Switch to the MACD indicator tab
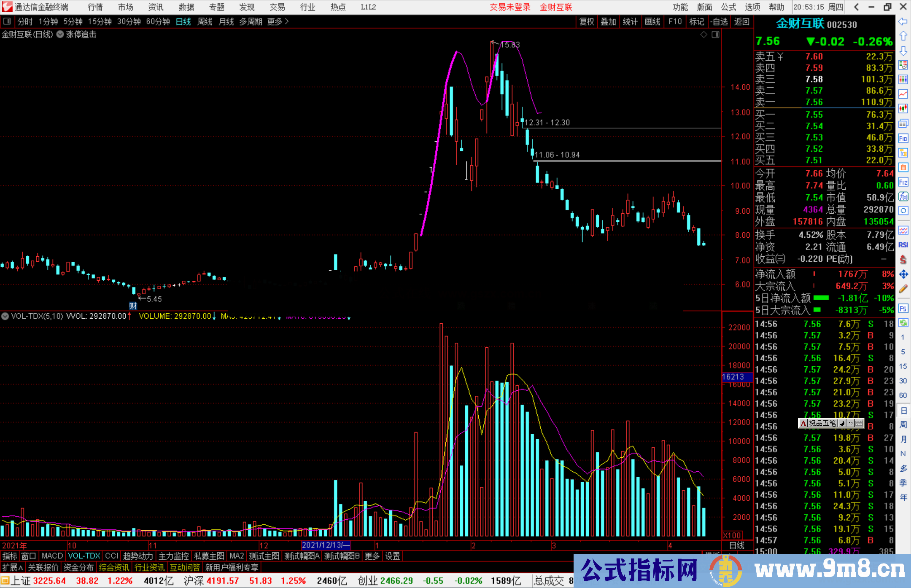The height and width of the screenshot is (588, 911). tap(52, 556)
